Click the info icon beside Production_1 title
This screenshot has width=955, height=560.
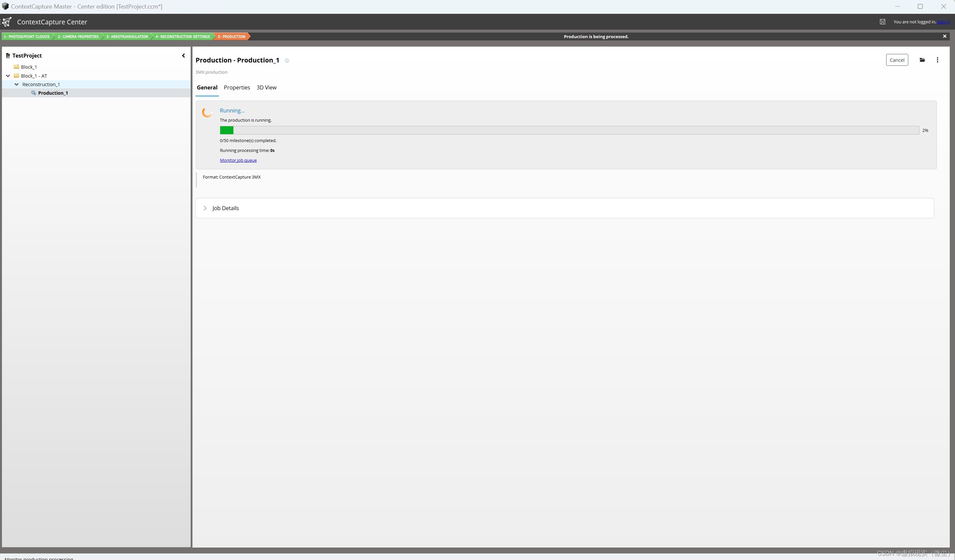coord(287,61)
